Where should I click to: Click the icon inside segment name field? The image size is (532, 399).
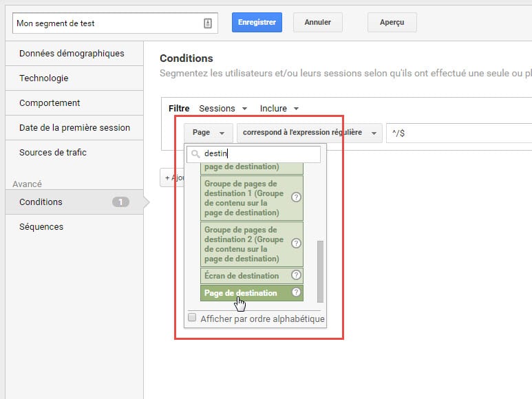pyautogui.click(x=208, y=23)
